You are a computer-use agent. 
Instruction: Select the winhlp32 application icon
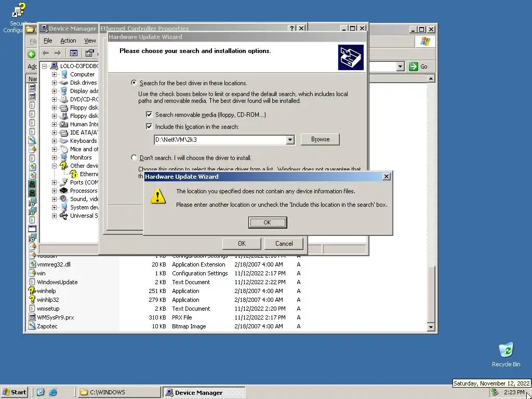pos(32,300)
